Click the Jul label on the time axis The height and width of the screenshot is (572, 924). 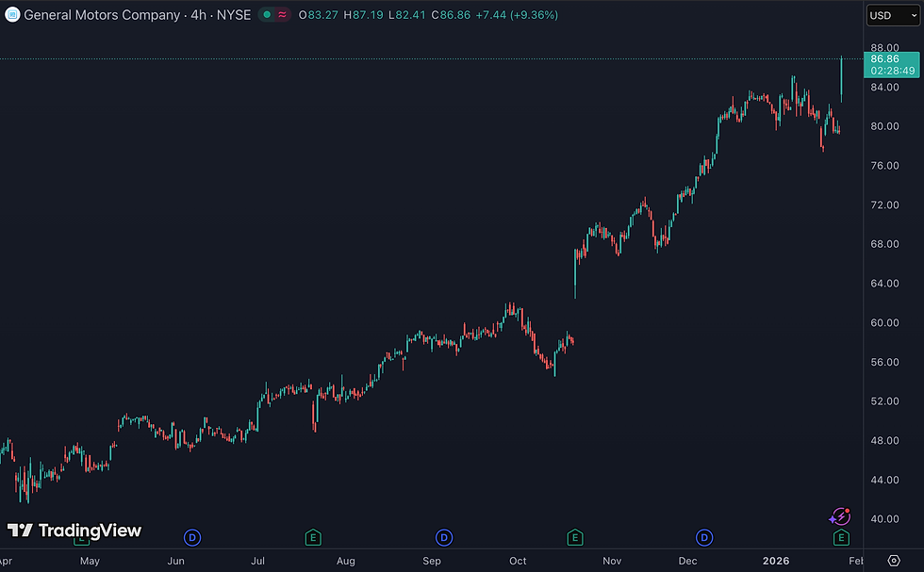click(257, 561)
